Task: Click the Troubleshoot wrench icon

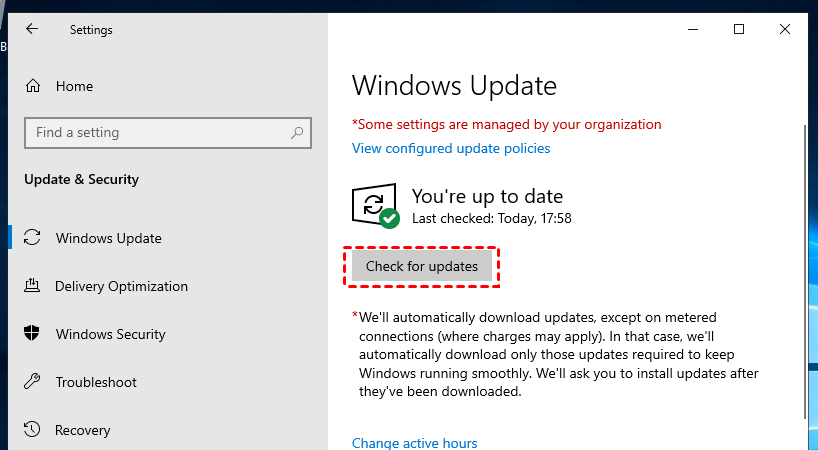Action: 33,382
